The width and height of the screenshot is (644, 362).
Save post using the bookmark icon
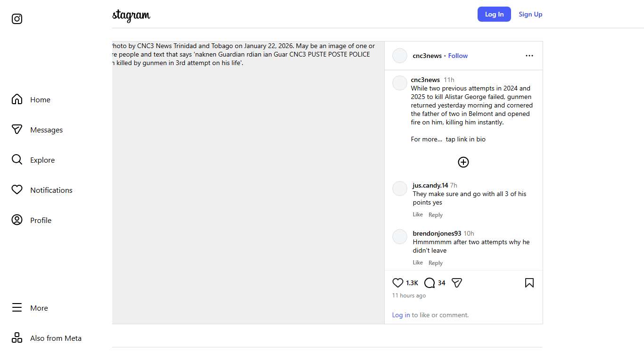coord(529,283)
